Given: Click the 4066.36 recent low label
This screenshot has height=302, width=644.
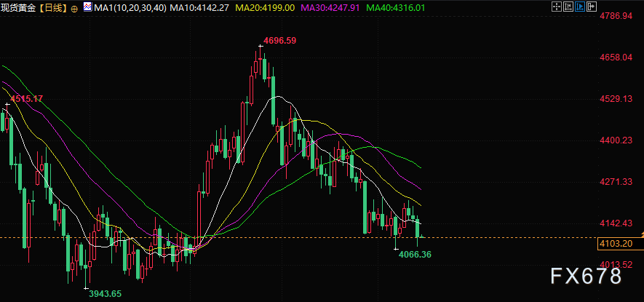Looking at the screenshot, I should pos(415,255).
